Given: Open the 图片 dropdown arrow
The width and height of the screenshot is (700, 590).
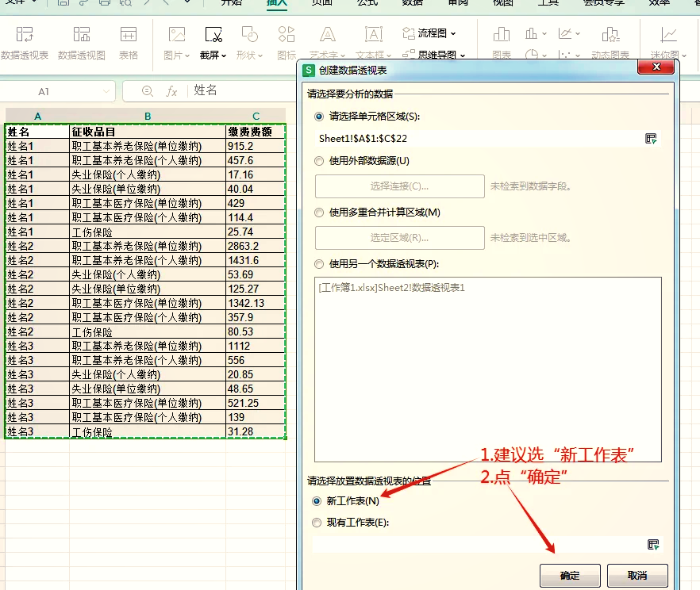Looking at the screenshot, I should point(187,56).
